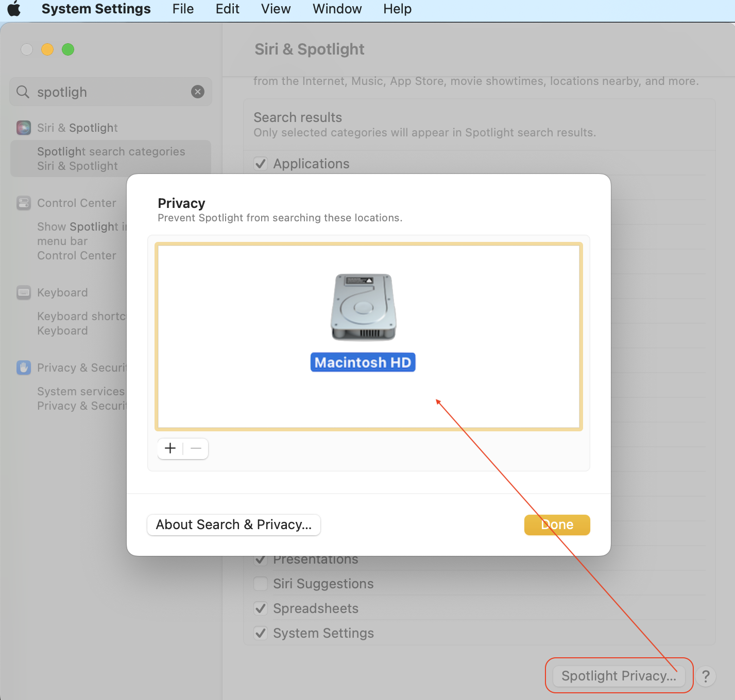Screen dimensions: 735x700
Task: Select the Privacy & Security hand icon
Action: 24,367
